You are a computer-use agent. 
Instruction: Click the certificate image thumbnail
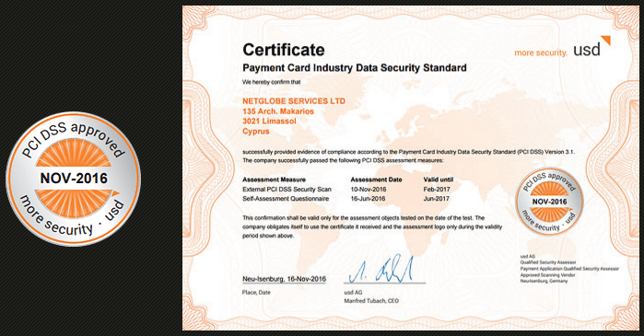[411, 168]
